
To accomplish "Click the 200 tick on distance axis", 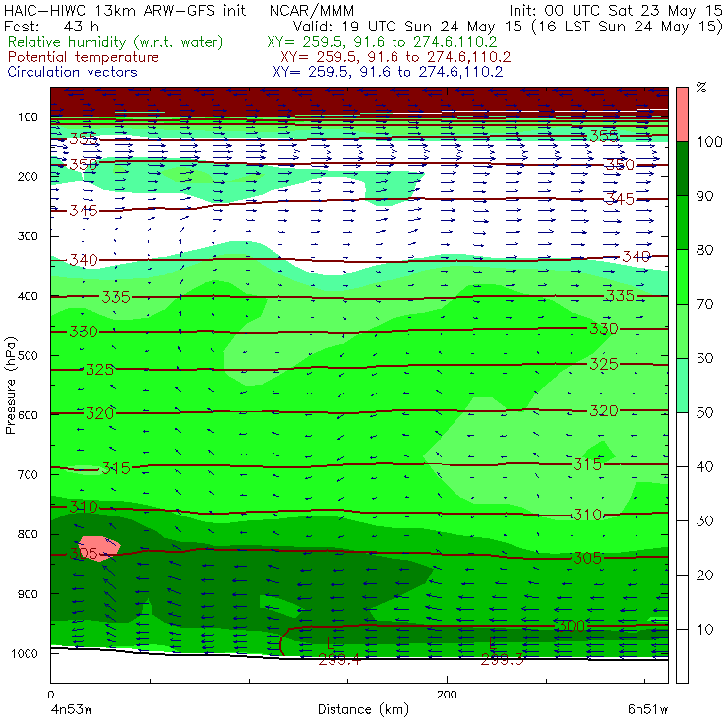I will point(447,695).
